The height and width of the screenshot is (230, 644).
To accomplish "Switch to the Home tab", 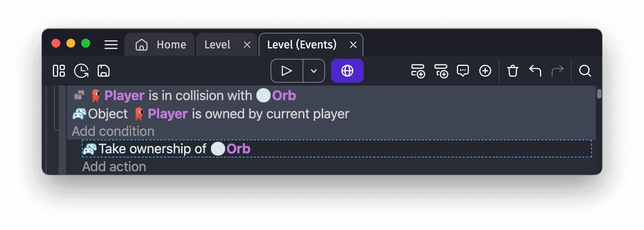I will (161, 45).
